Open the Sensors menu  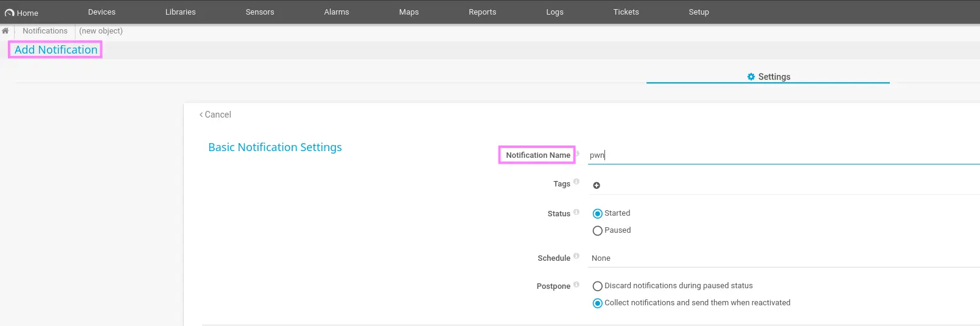pyautogui.click(x=260, y=12)
